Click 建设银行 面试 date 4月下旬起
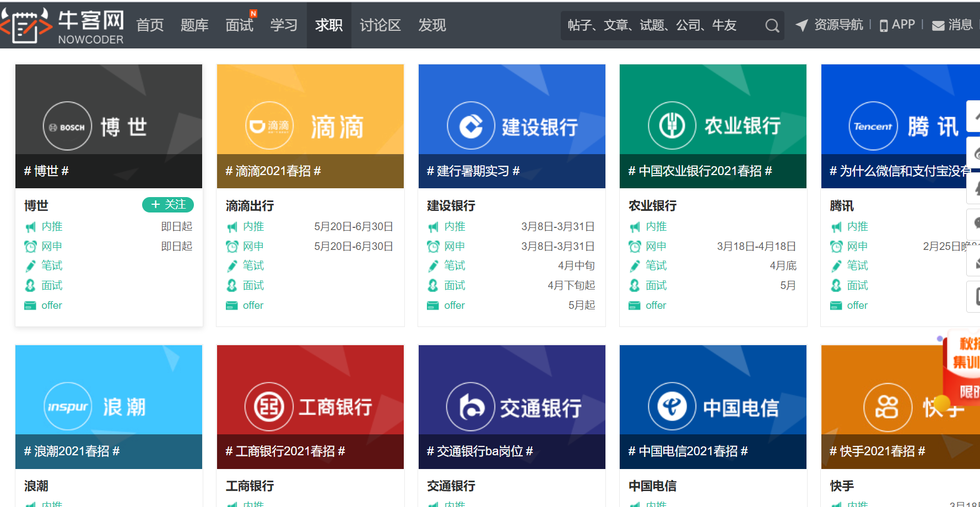Screen dimensions: 980x507 [x=571, y=286]
